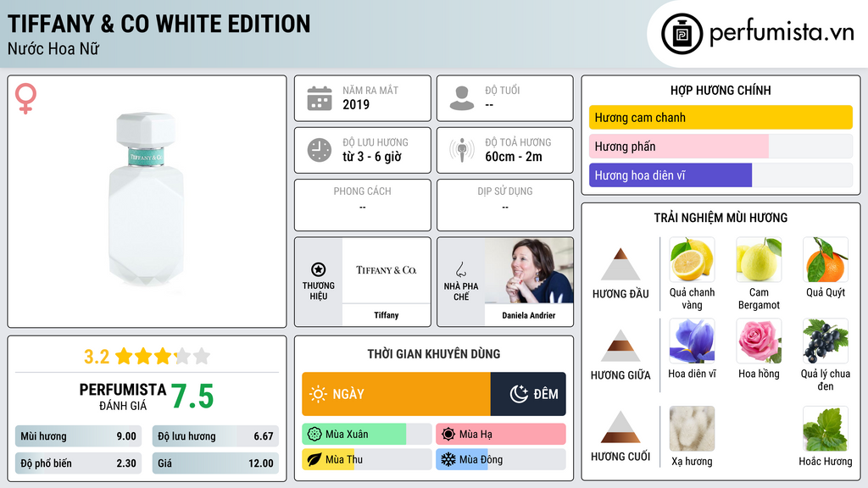Click the Hương cuối pyramid icon
This screenshot has width=868, height=488.
click(x=620, y=427)
